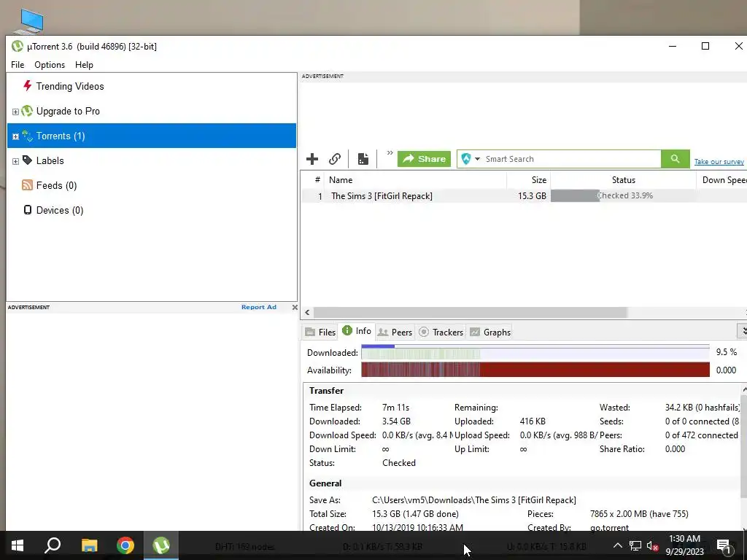Screen dimensions: 747x560
Task: Sort by the # column header
Action: coord(317,180)
